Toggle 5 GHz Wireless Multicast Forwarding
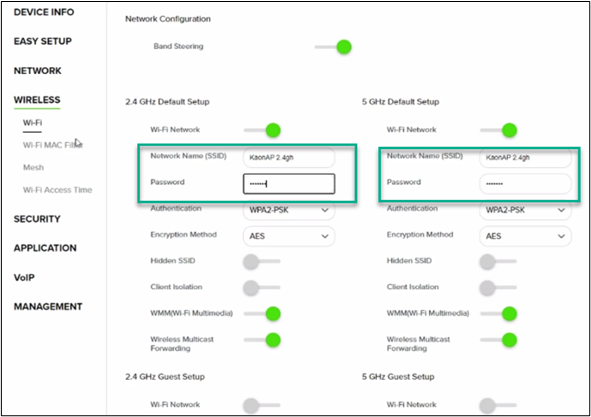The image size is (591, 417). (499, 340)
